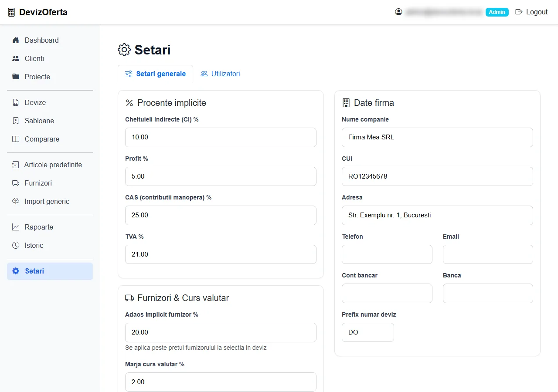Click the Sabloane bookmark icon
Screen dimensions: 558x392
coord(16,121)
